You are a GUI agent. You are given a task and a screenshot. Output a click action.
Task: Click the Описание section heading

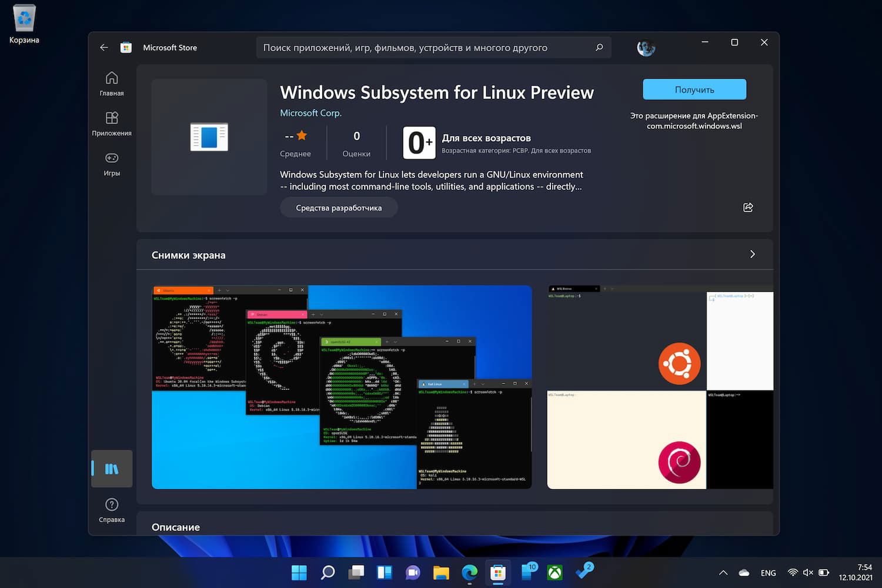click(176, 527)
